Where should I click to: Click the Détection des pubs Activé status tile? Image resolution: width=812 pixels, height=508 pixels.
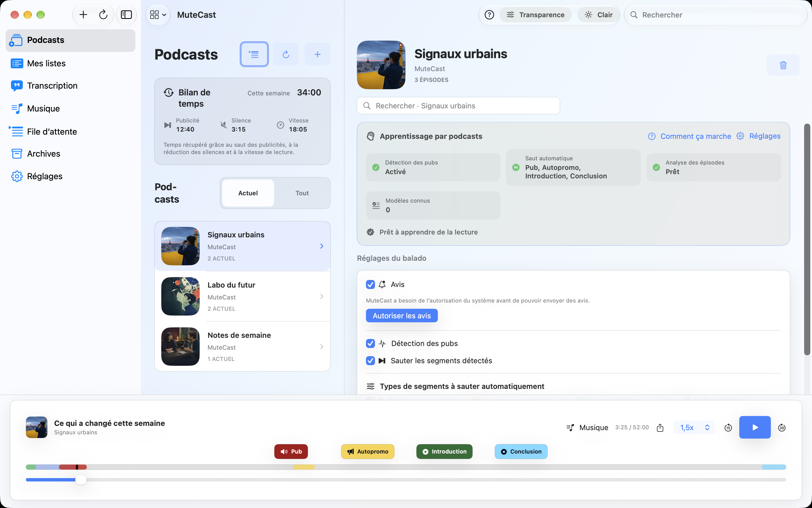[x=433, y=167]
